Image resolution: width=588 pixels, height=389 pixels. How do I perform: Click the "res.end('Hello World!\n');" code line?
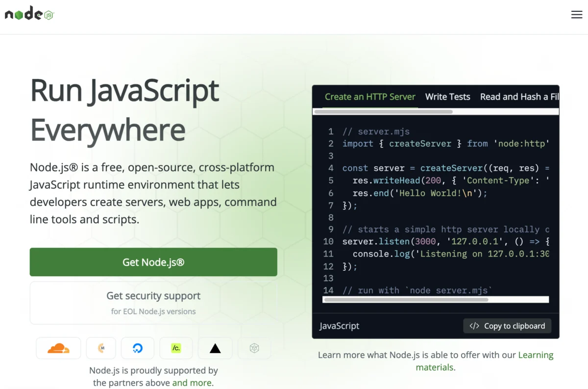[420, 193]
